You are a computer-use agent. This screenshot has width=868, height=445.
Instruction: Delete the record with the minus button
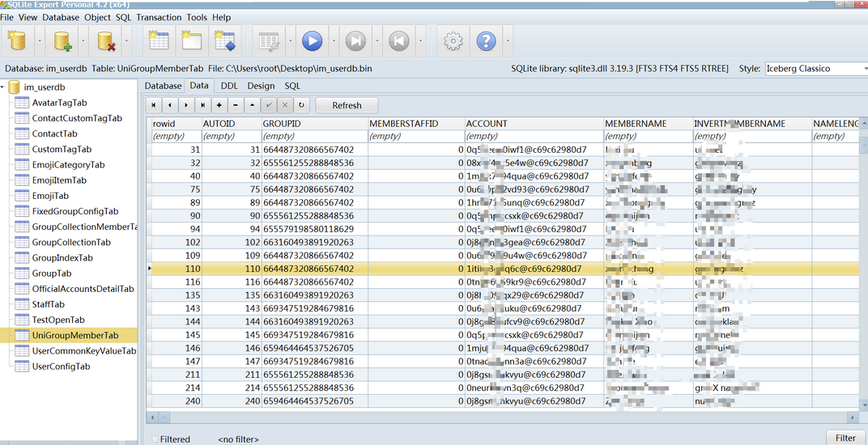(x=236, y=105)
